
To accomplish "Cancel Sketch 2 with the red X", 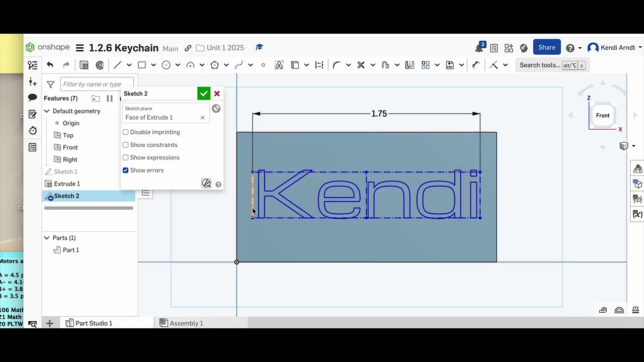I will (217, 94).
